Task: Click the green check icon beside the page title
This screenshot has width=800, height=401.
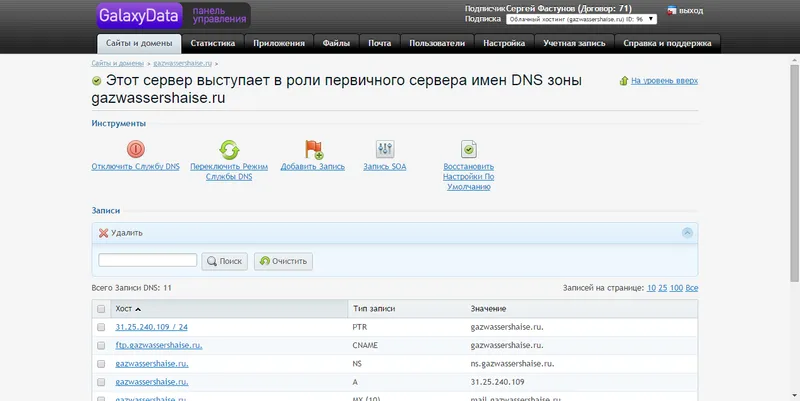Action: click(96, 81)
